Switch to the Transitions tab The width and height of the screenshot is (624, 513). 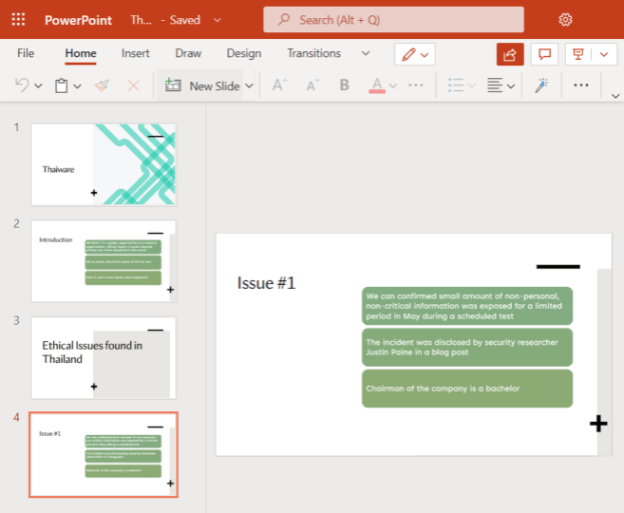coord(314,53)
